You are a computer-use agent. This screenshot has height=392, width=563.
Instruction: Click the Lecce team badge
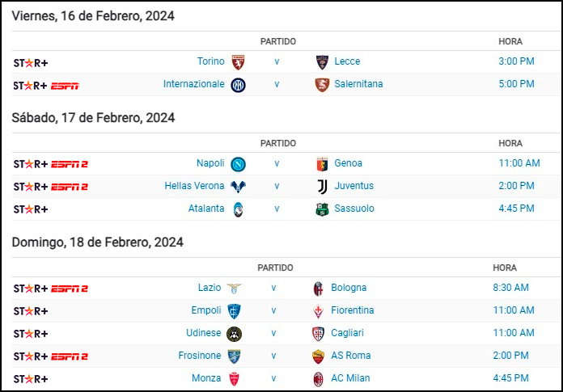(x=322, y=62)
